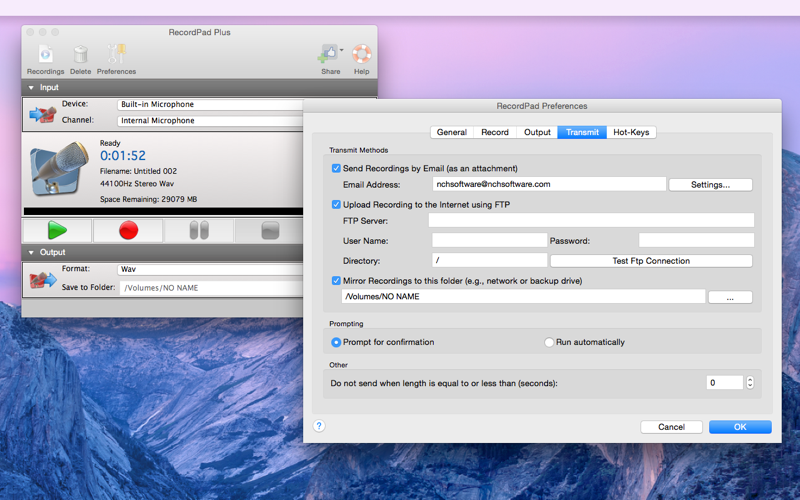
Task: Start playback with green play button
Action: tap(57, 230)
